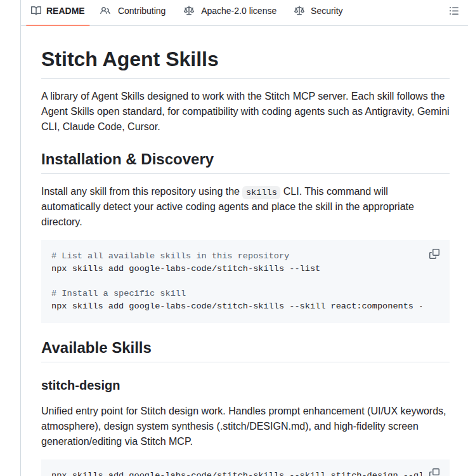Click the Available Skills heading
This screenshot has height=476, width=468.
click(x=96, y=348)
